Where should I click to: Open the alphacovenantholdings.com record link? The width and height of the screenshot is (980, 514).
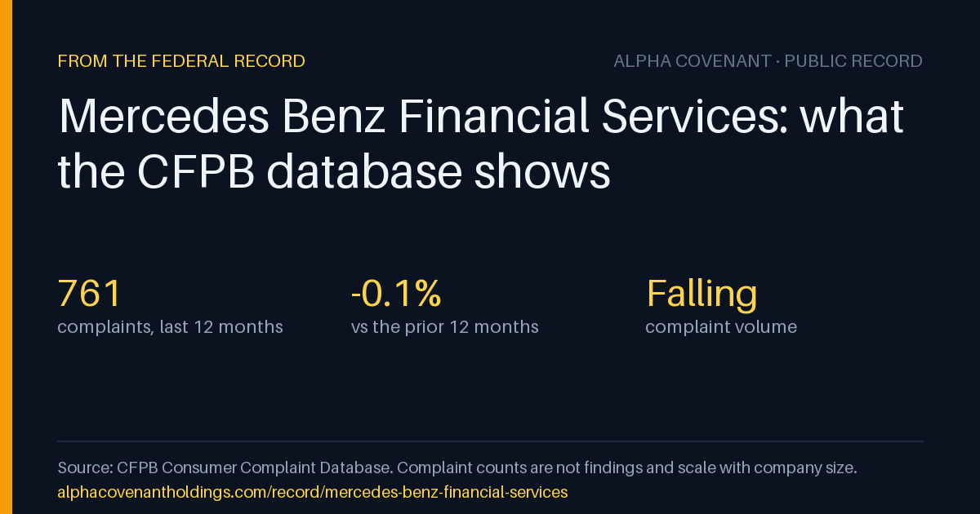pos(312,493)
